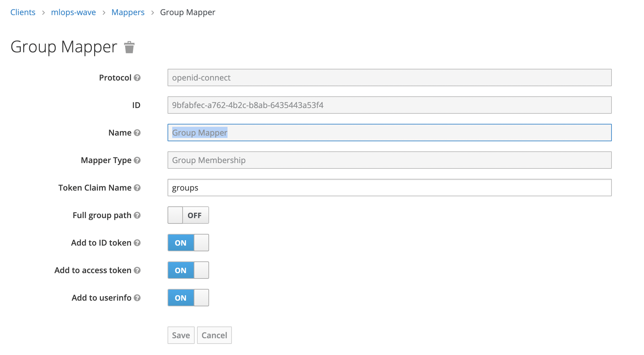Go to Clients in the breadcrumb

tap(23, 12)
